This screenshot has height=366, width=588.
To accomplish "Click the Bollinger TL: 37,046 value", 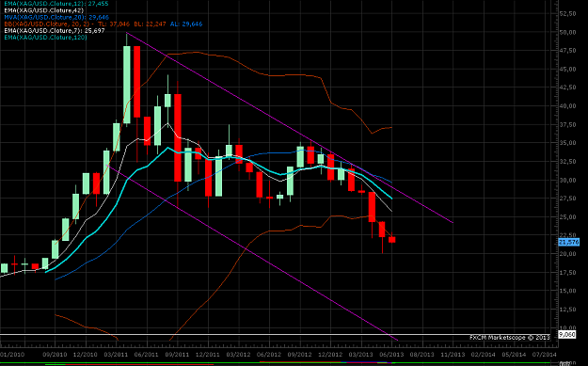I will point(115,24).
